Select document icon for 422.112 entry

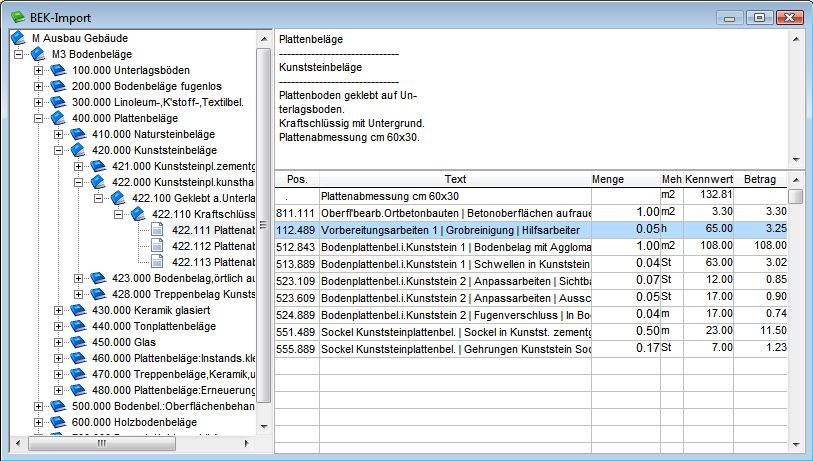point(157,246)
